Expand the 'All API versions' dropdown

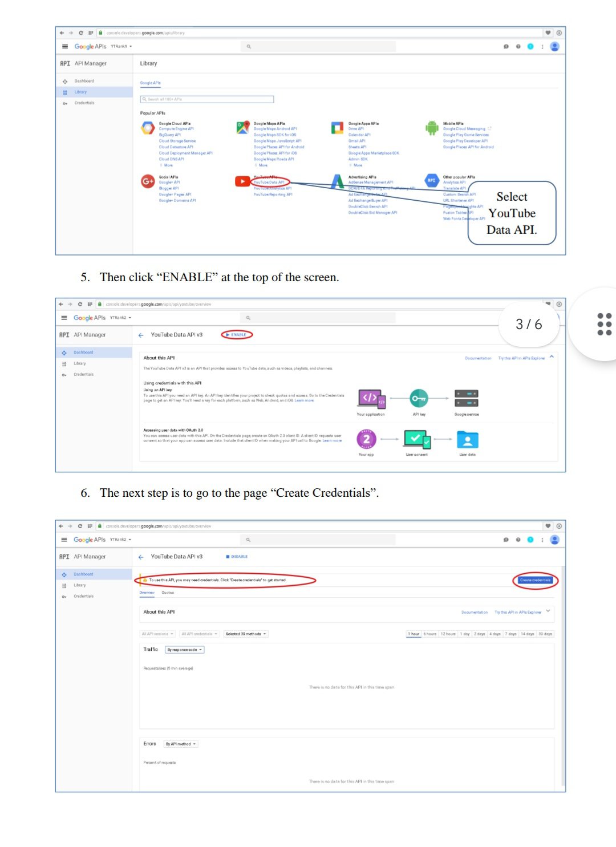[157, 634]
